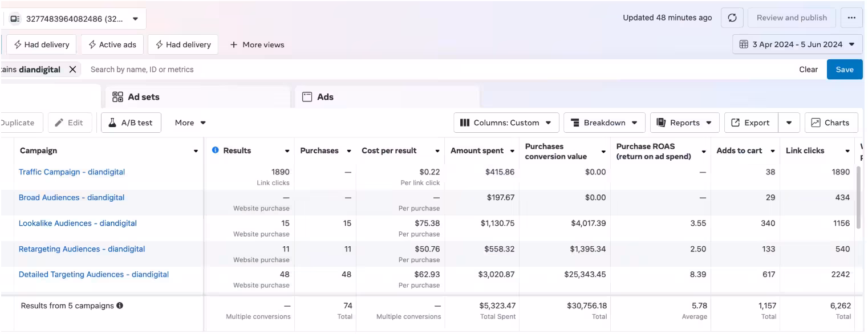This screenshot has height=334, width=868.
Task: Open the Columns: Custom dropdown
Action: [x=506, y=123]
